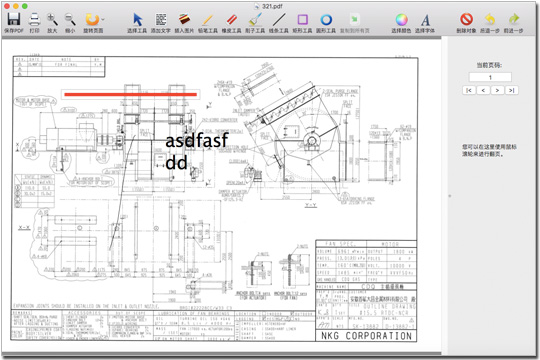Select the line tool
Image resolution: width=540 pixels, height=360 pixels.
pyautogui.click(x=279, y=20)
